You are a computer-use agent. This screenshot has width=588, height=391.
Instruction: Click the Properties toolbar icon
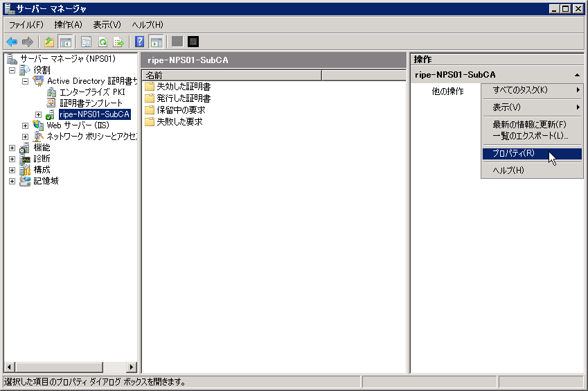[86, 42]
